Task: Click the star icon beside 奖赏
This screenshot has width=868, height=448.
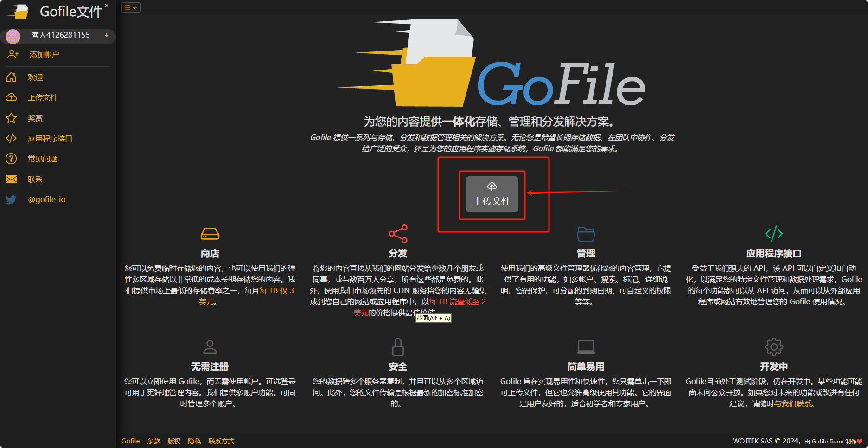Action: (11, 118)
